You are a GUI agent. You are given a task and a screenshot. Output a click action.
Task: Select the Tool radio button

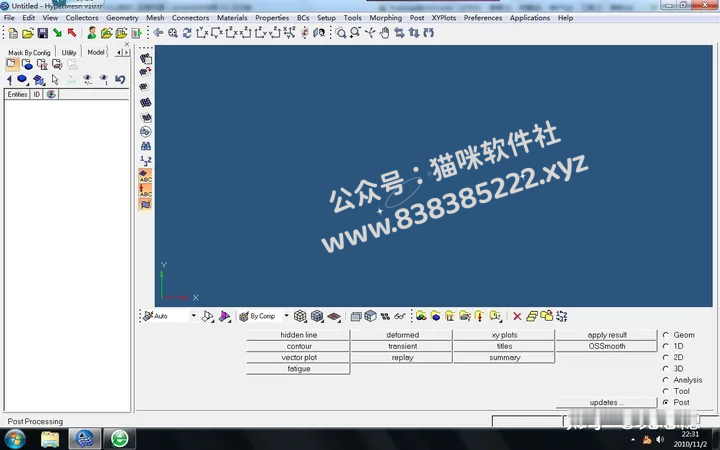[665, 391]
